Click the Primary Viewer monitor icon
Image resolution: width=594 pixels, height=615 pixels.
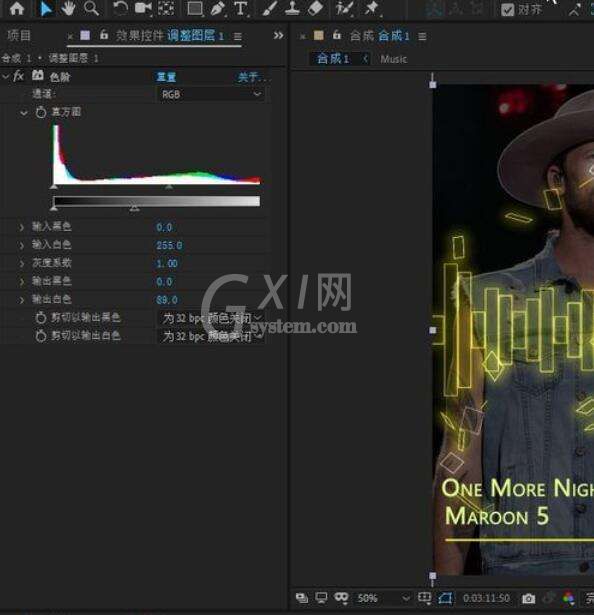pyautogui.click(x=321, y=598)
